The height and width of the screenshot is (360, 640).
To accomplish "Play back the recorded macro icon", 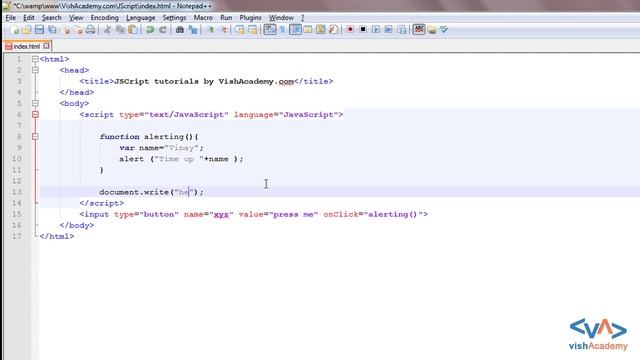I will click(x=376, y=30).
